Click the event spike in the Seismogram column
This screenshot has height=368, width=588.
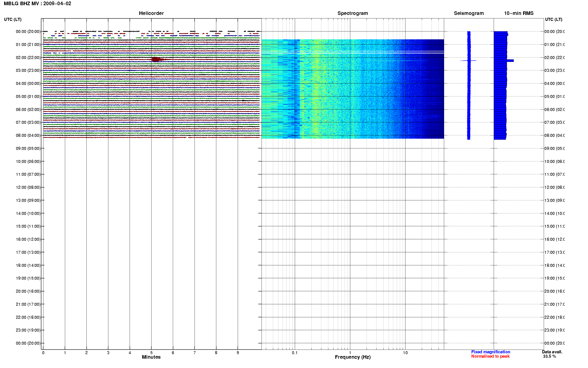(468, 61)
